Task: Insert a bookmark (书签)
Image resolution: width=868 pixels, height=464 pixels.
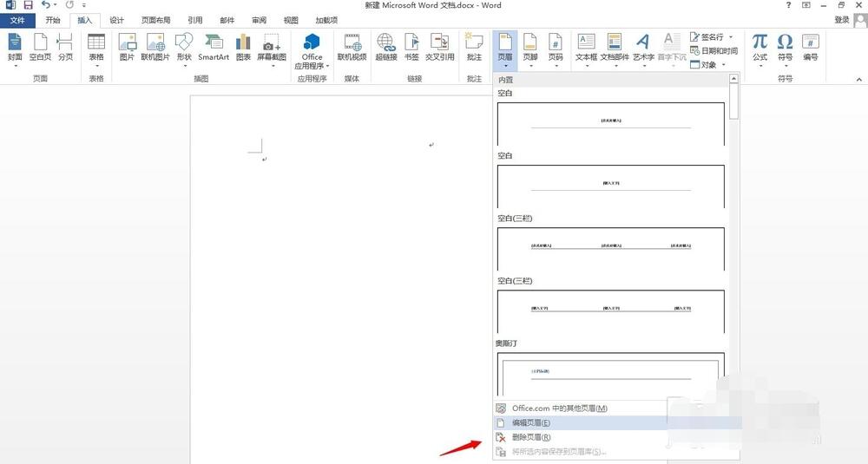Action: [x=411, y=48]
